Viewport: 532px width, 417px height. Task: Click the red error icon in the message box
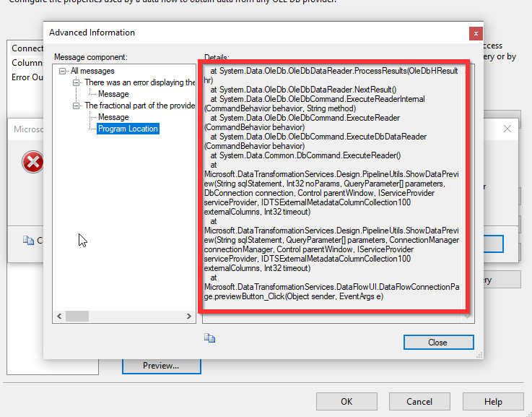click(x=32, y=163)
